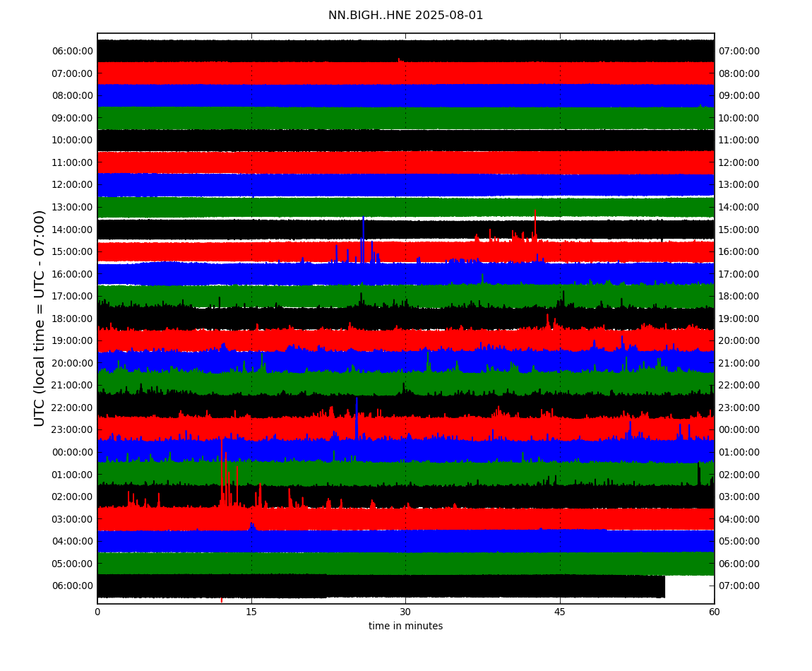Click the plot title NN.BIGH..HNE 2025-08-01
This screenshot has width=812, height=671.
pyautogui.click(x=405, y=16)
